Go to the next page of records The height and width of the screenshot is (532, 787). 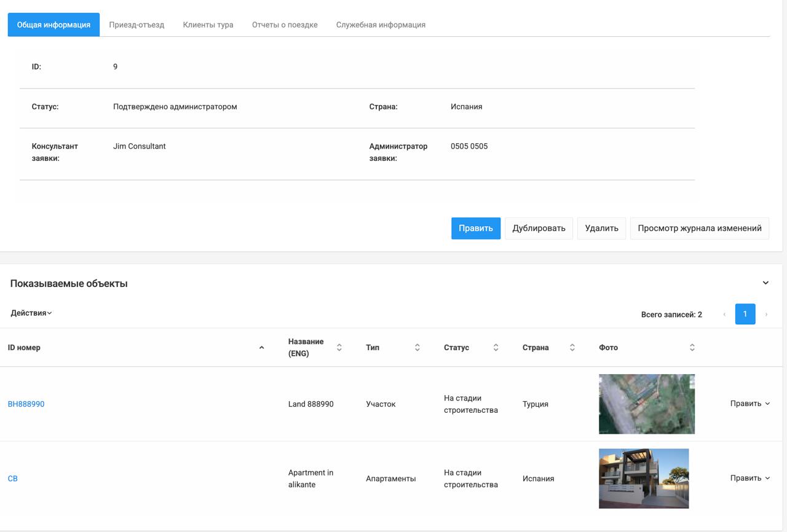click(x=766, y=314)
